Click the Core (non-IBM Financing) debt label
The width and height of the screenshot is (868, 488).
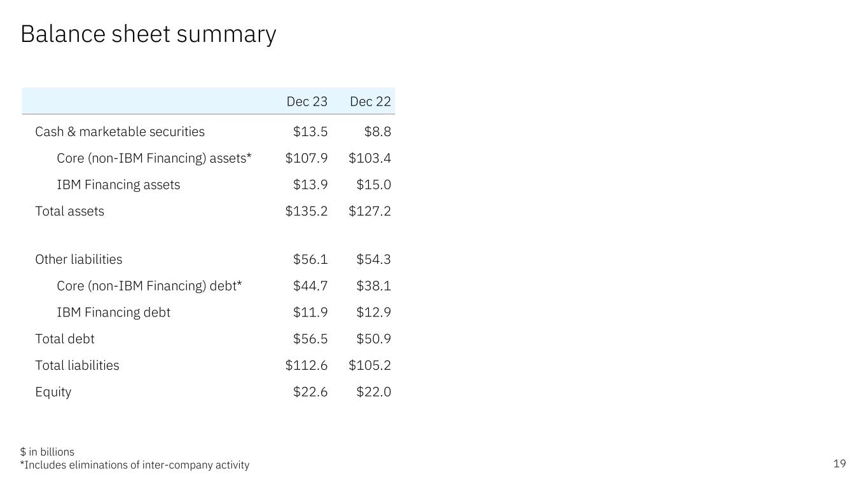click(x=149, y=286)
